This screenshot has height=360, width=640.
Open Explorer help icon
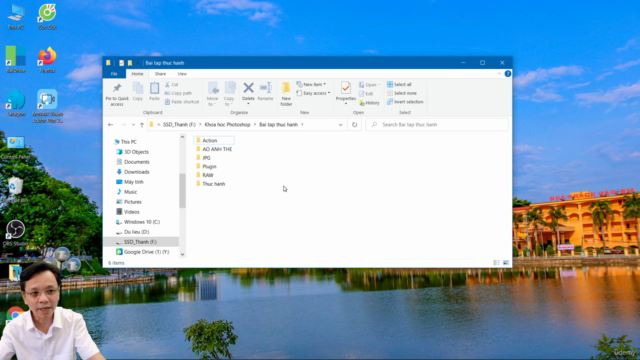coord(508,74)
